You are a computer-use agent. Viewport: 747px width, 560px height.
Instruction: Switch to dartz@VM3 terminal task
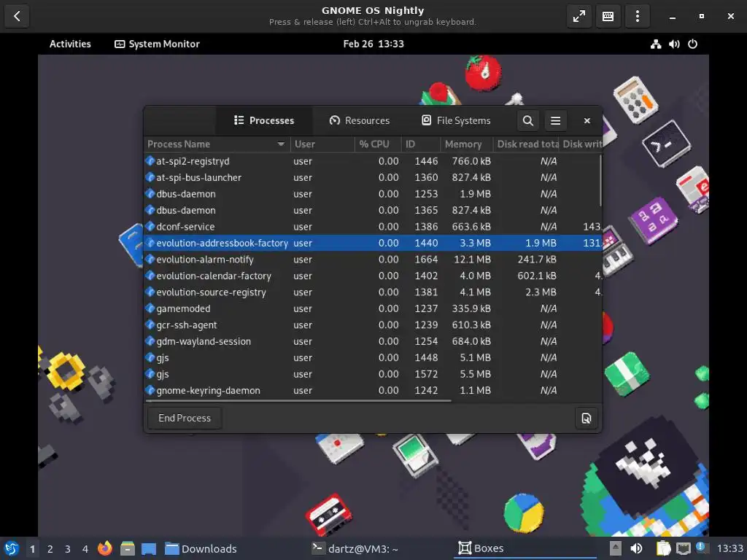355,548
